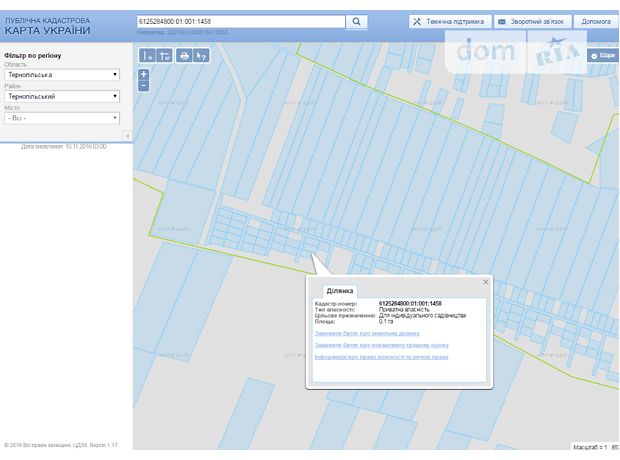Image resolution: width=620 pixels, height=460 pixels.
Task: Click the cadastral number search field
Action: [x=241, y=22]
